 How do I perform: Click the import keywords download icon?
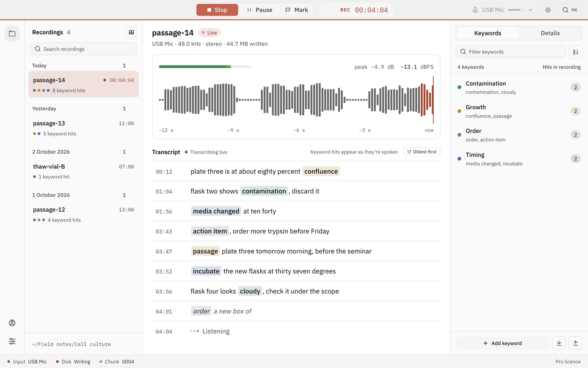(559, 343)
